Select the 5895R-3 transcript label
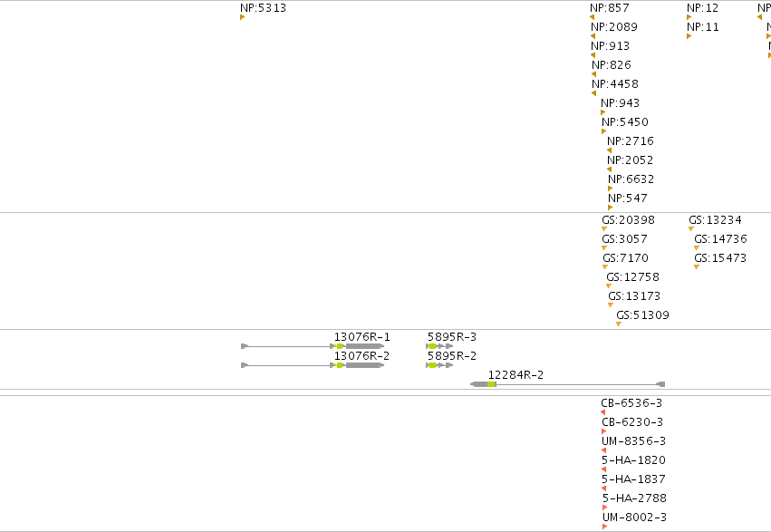 [452, 337]
